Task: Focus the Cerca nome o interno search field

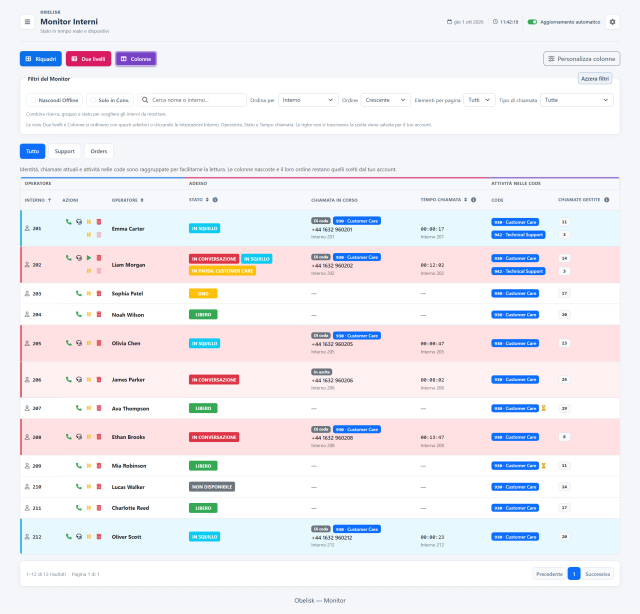Action: pos(192,100)
